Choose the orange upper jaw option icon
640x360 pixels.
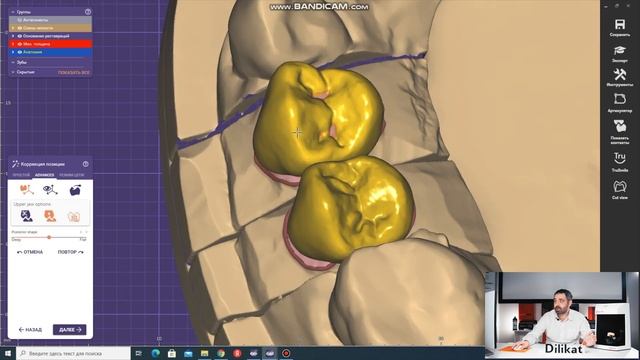[50, 216]
